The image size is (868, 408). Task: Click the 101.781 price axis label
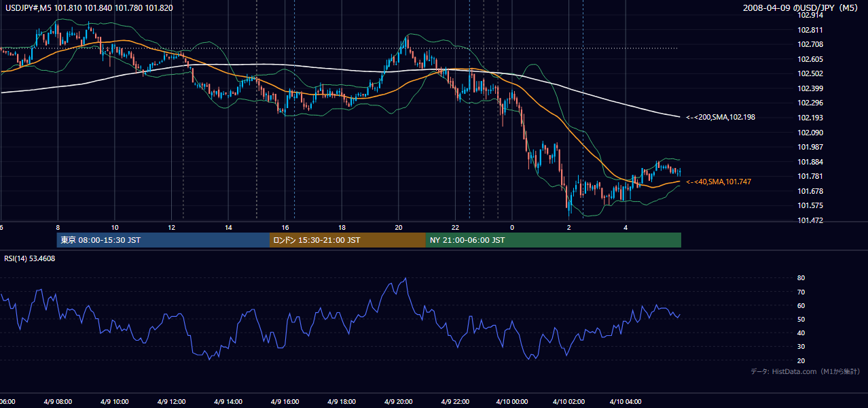(810, 176)
